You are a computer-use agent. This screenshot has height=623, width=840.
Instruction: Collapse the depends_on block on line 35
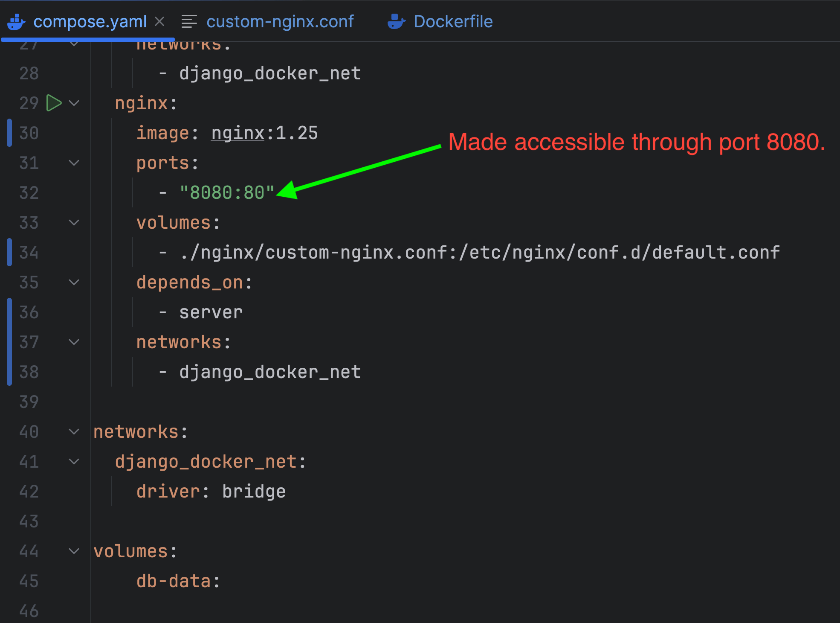tap(74, 282)
